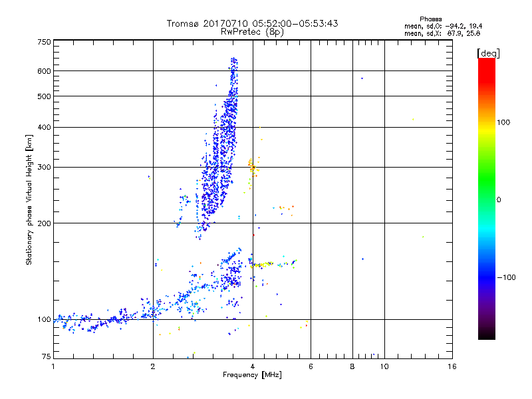532x399 pixels.
Task: Click the orange X-mode cluster near 4 MHz, 300 km
Action: tap(253, 167)
